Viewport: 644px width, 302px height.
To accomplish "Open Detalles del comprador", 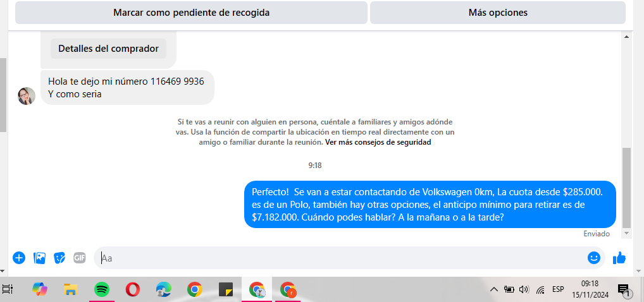I will (108, 49).
